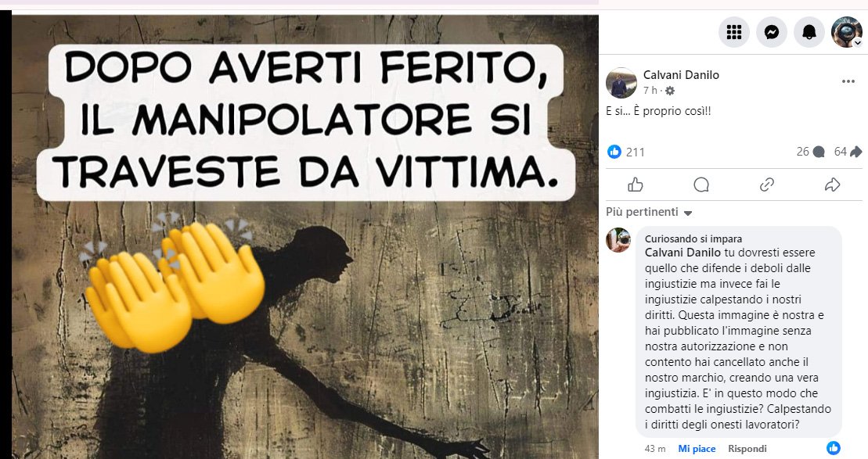Show the 26 comments count

point(811,152)
